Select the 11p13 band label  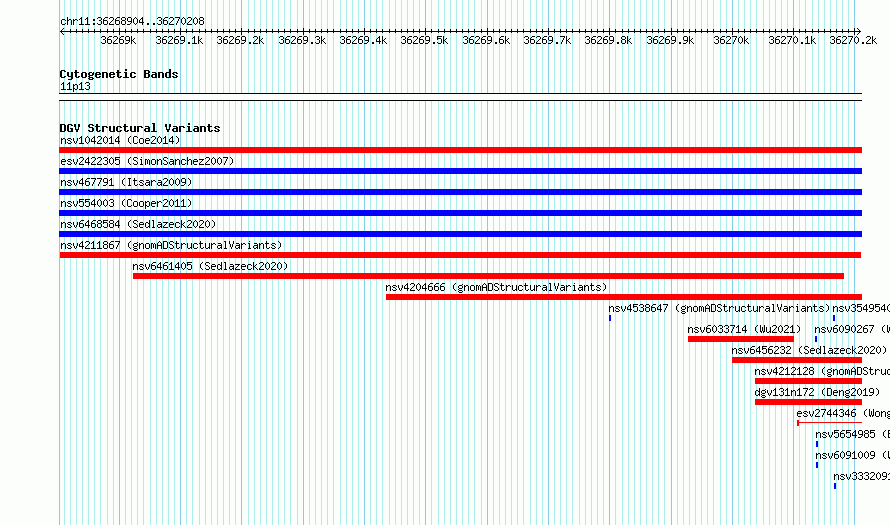(75, 86)
